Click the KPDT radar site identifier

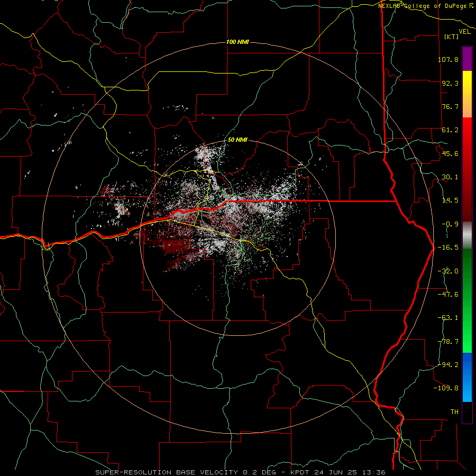coord(300,472)
